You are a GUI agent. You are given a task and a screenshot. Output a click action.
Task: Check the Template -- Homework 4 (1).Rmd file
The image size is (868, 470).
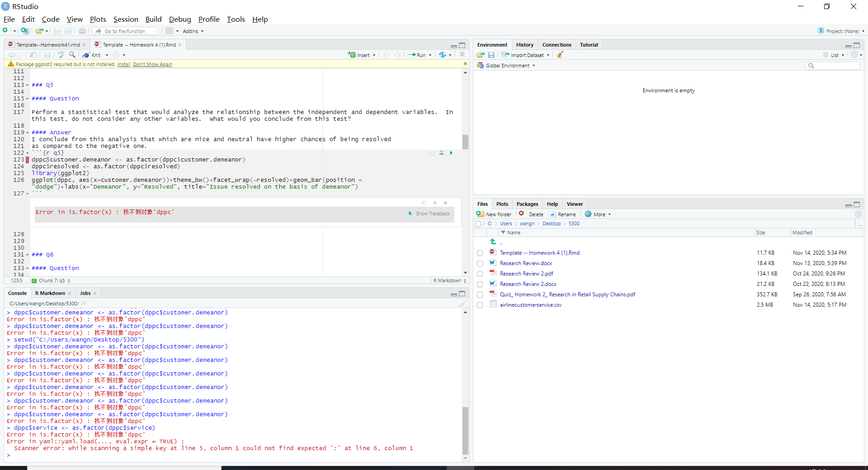pyautogui.click(x=480, y=253)
